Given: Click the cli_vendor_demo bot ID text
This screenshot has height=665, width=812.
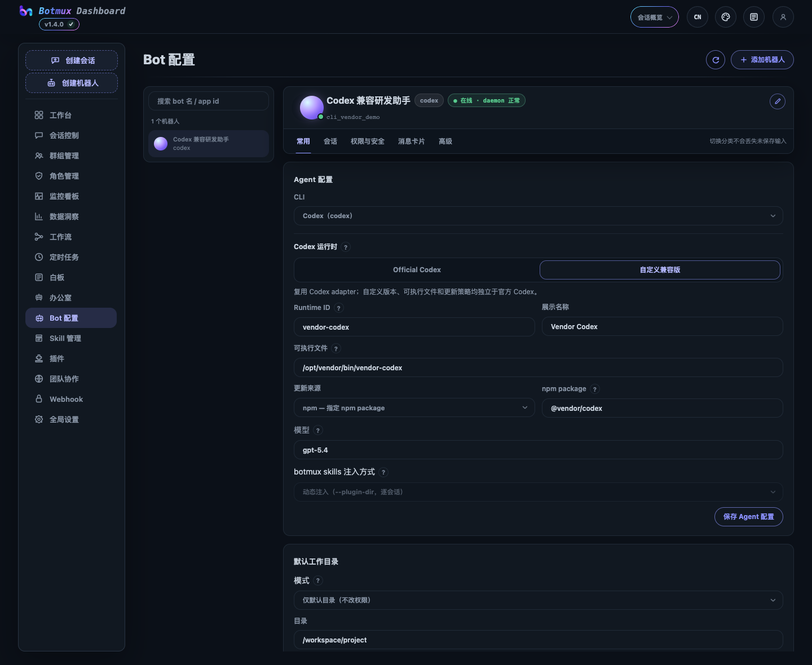Looking at the screenshot, I should pos(353,117).
